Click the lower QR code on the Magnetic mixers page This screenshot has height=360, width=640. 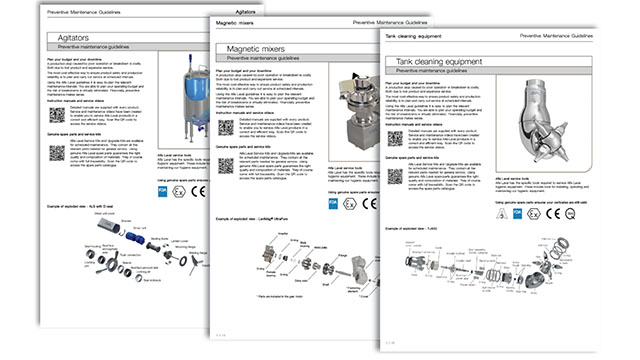(226, 166)
